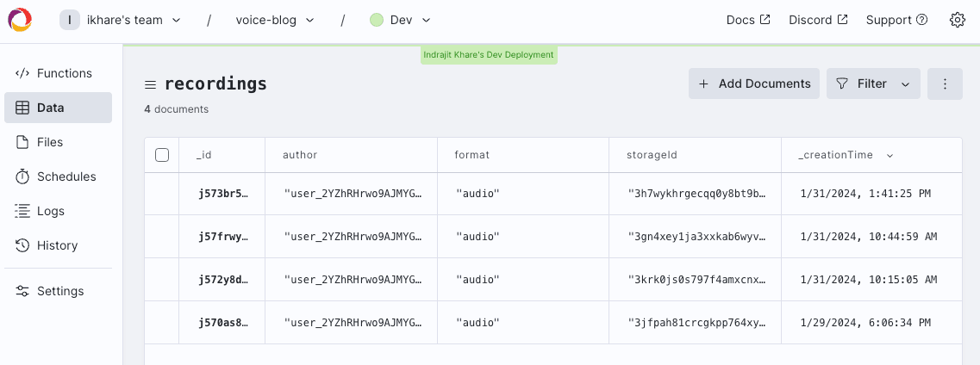The height and width of the screenshot is (365, 980).
Task: Click the Convex logo icon
Action: pos(20,20)
